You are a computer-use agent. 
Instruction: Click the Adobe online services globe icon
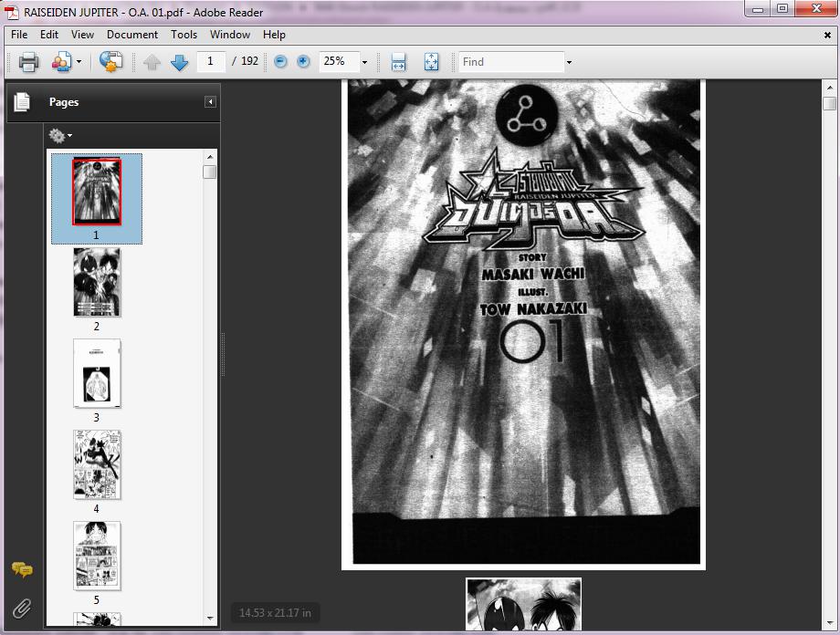[110, 62]
